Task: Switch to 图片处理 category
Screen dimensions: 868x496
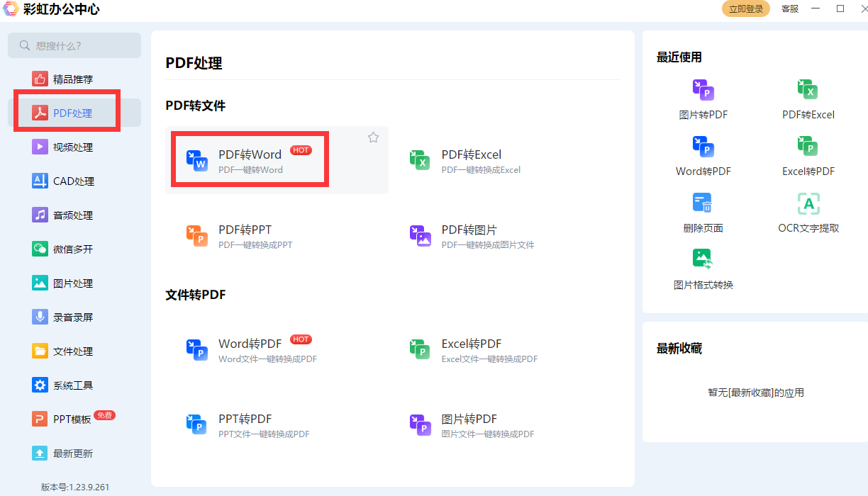Action: coord(74,283)
